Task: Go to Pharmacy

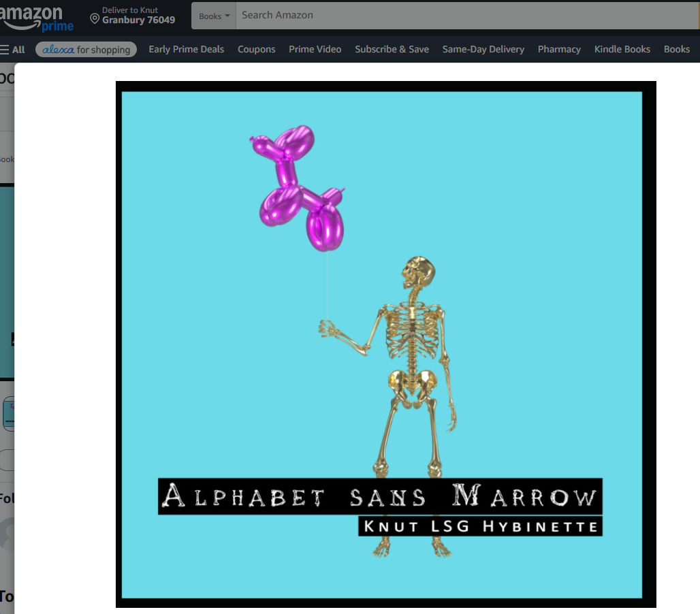Action: [559, 50]
